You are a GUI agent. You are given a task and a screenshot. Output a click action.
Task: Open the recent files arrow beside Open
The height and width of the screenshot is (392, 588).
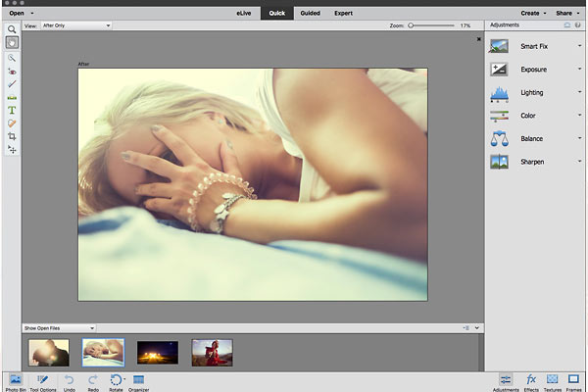click(32, 13)
